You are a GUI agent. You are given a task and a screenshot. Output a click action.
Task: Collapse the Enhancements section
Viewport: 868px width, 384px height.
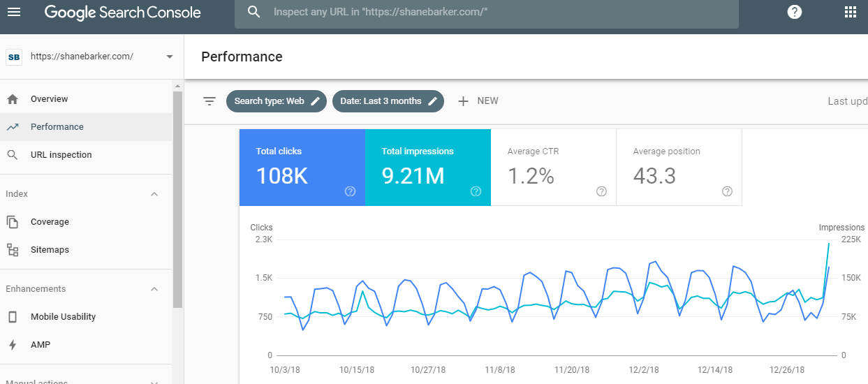[154, 289]
